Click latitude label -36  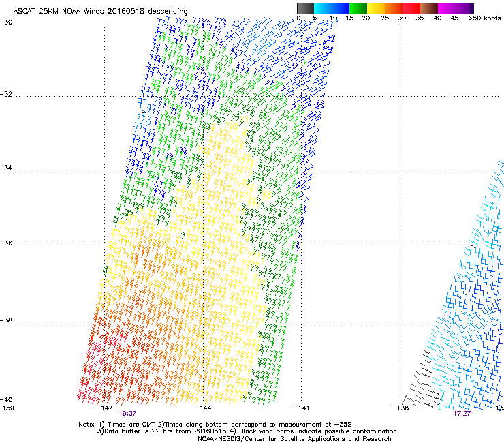click(6, 243)
